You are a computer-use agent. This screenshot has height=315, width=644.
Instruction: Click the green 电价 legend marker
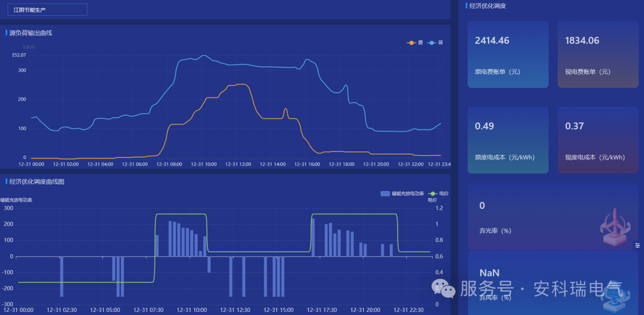coord(432,194)
